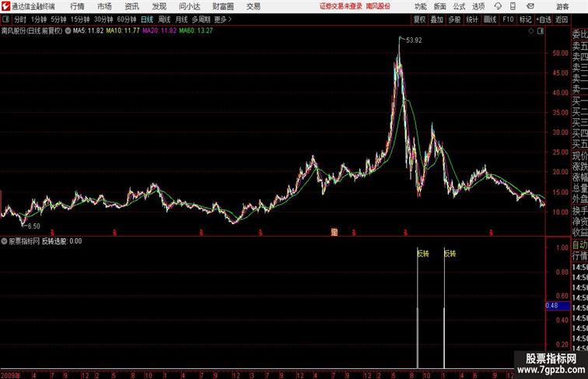Open the 行情 menu
The width and height of the screenshot is (588, 379).
click(x=77, y=6)
